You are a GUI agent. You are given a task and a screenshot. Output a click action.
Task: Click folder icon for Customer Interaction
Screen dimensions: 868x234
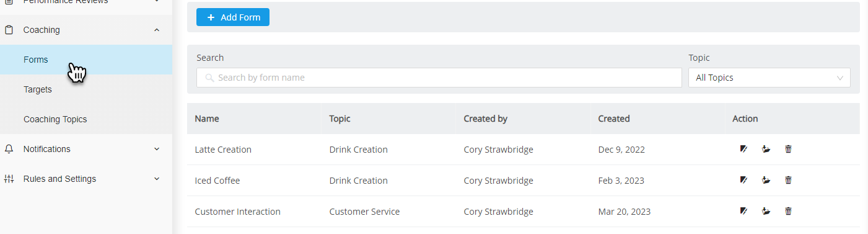pyautogui.click(x=766, y=211)
